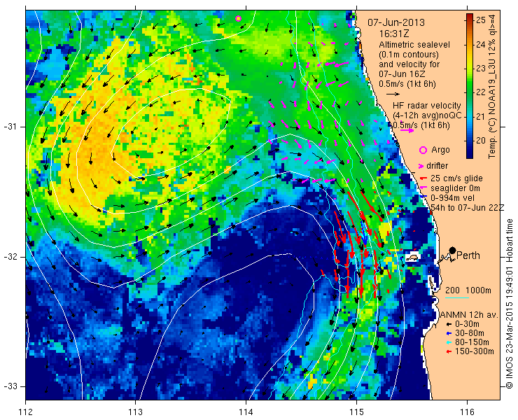Click the 113 longitude axis label
Screen dimensions: 518x420
coord(135,412)
